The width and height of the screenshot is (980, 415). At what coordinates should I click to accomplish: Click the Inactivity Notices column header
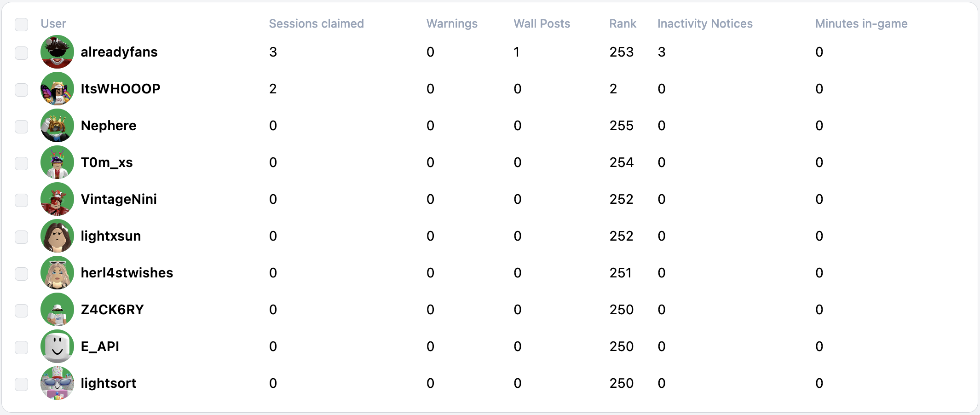coord(705,23)
